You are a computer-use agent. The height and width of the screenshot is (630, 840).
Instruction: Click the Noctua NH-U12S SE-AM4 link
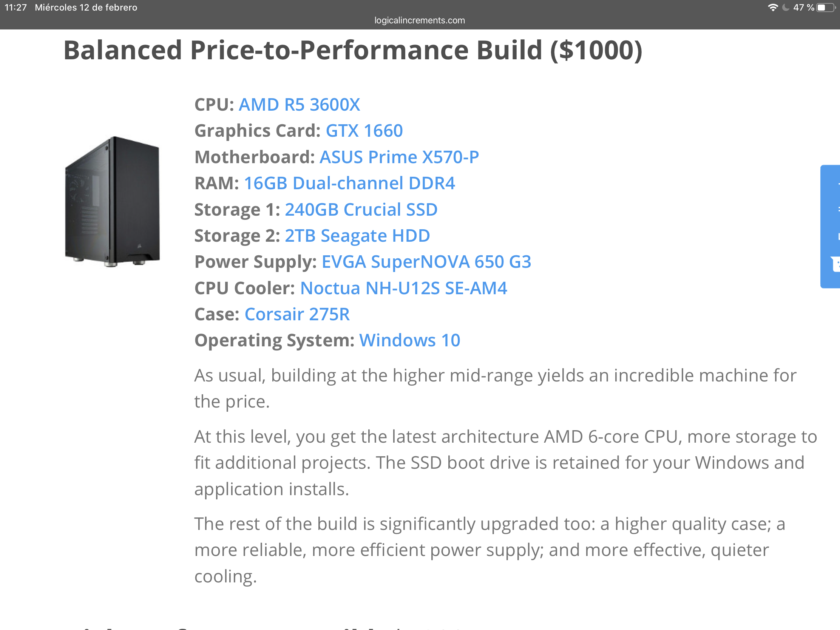coord(403,288)
